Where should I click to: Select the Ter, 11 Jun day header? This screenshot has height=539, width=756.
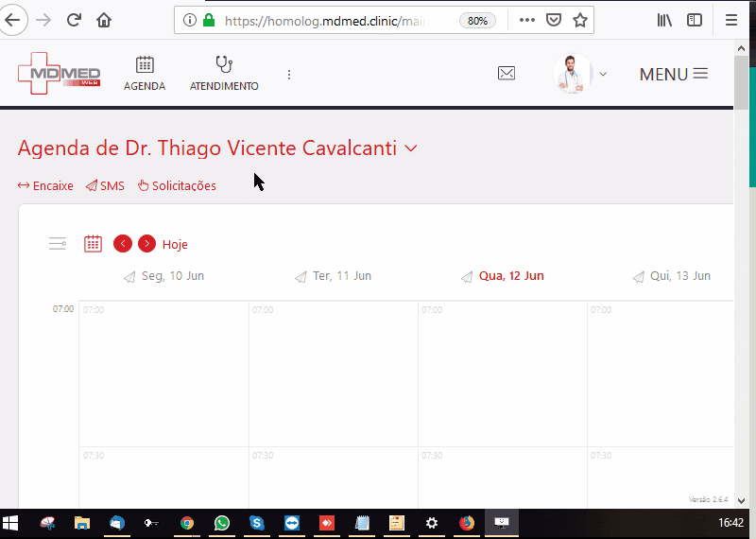[342, 276]
